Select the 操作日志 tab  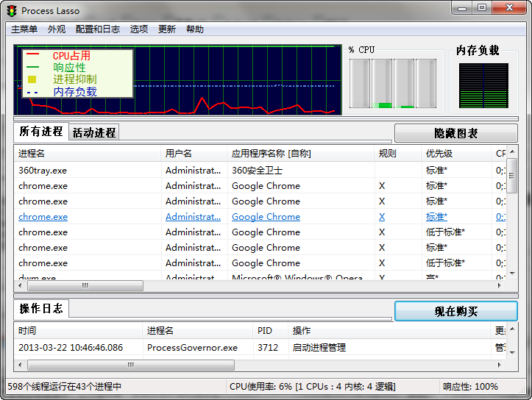point(41,309)
